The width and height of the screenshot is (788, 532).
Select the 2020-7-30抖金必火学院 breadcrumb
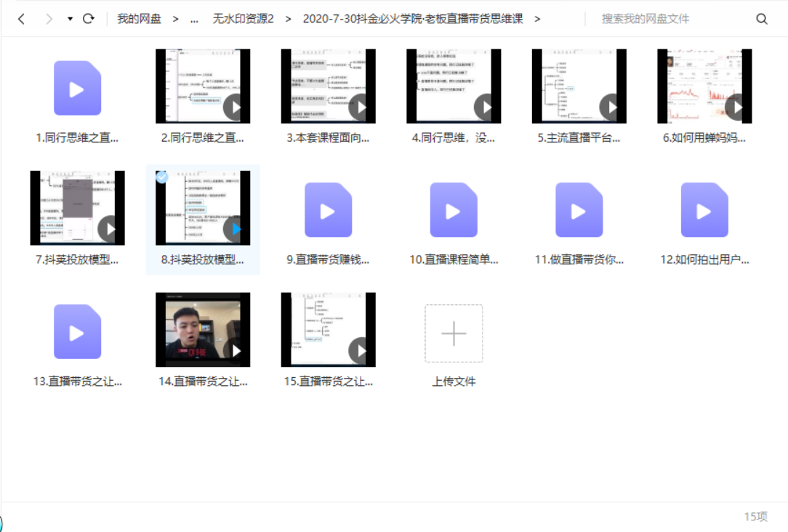tap(413, 19)
